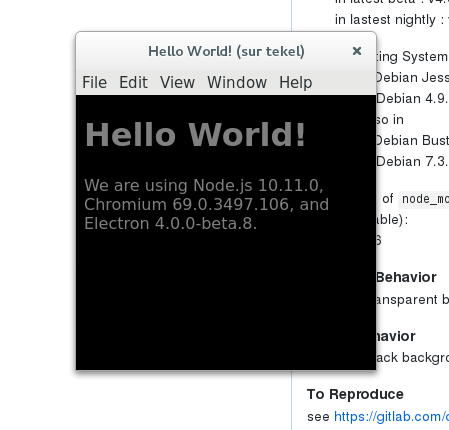Open the Window menu

click(237, 82)
